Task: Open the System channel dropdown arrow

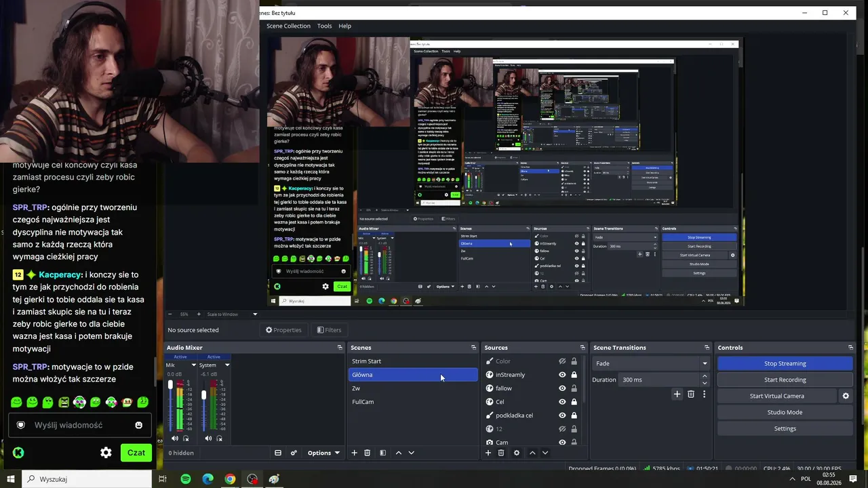Action: click(x=227, y=365)
